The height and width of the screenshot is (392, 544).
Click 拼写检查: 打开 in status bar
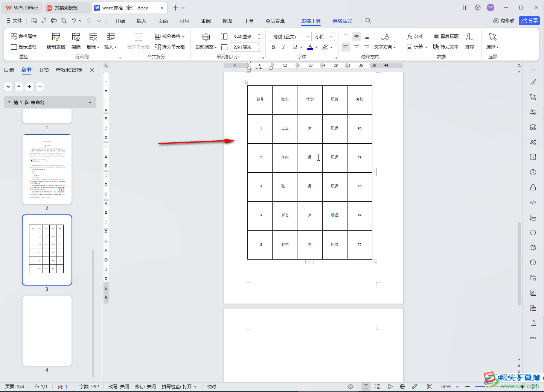click(179, 387)
